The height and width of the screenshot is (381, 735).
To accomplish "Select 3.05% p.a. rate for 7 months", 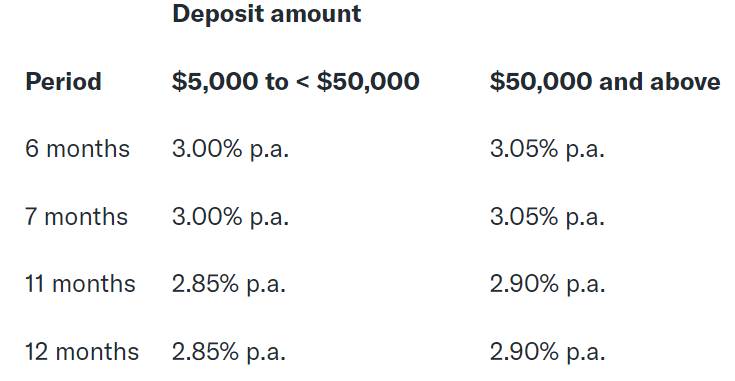I will (547, 217).
